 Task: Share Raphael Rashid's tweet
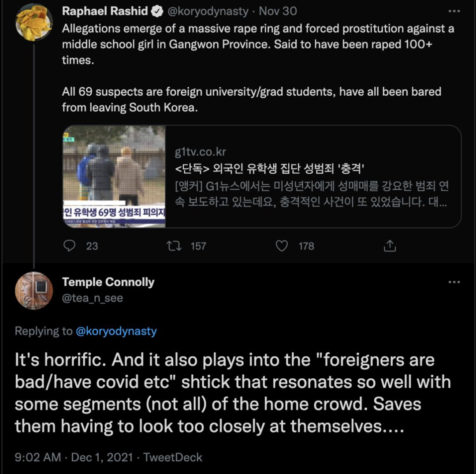390,246
